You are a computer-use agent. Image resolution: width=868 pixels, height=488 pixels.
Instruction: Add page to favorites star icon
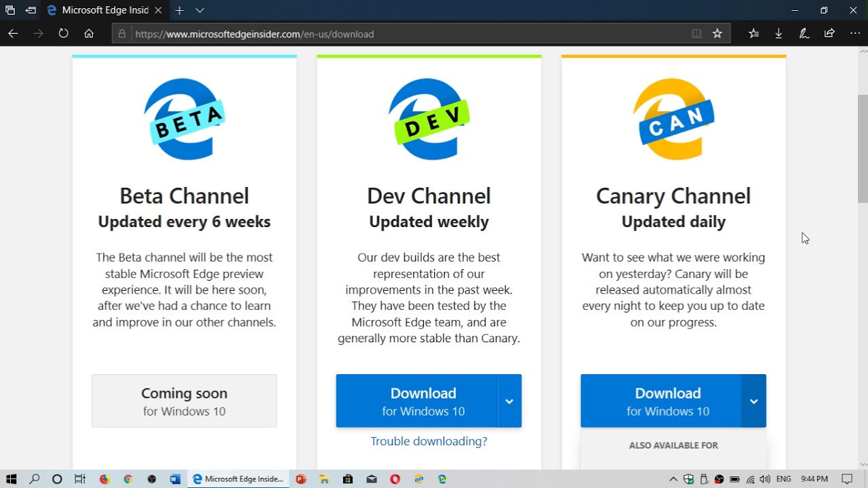click(x=717, y=34)
